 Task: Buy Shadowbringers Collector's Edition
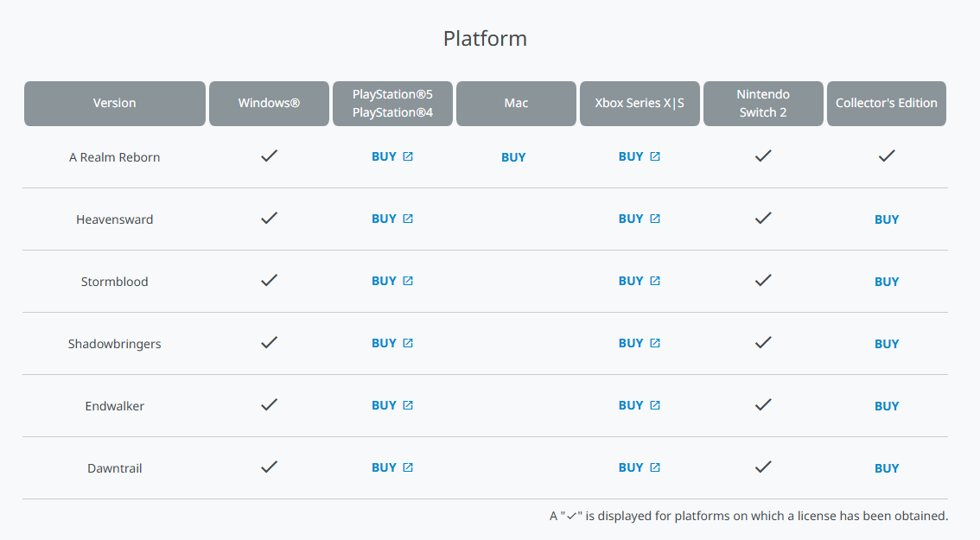tap(887, 344)
